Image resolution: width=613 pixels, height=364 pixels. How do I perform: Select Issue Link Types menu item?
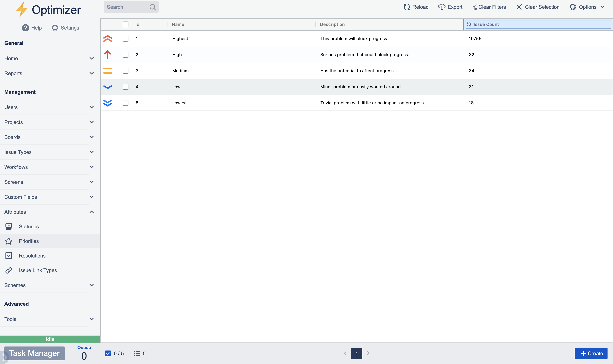[x=38, y=270]
